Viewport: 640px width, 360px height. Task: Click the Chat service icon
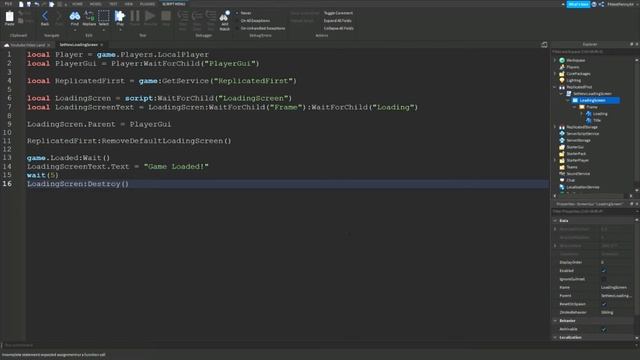pyautogui.click(x=562, y=180)
